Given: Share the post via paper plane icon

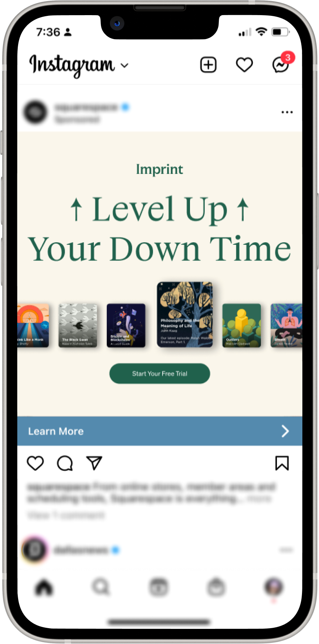Looking at the screenshot, I should 94,463.
